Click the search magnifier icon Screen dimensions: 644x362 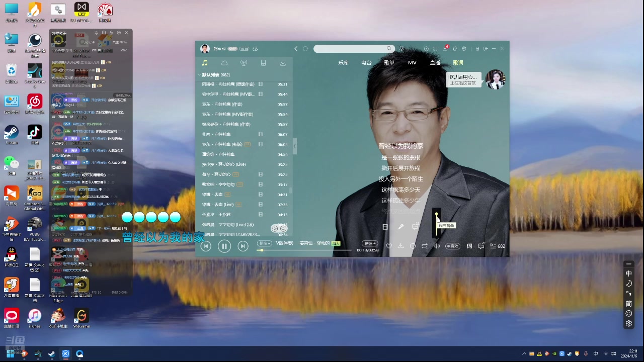(x=389, y=49)
